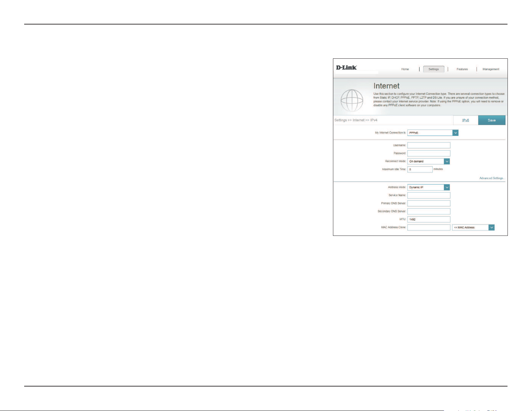532x411 pixels.
Task: Open the MAC Address selection dropdown
Action: [473, 227]
